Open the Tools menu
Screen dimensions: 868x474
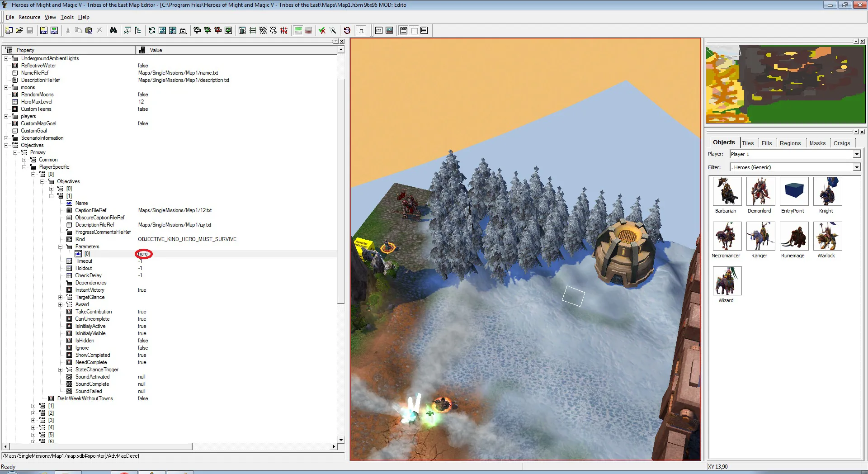coord(67,17)
